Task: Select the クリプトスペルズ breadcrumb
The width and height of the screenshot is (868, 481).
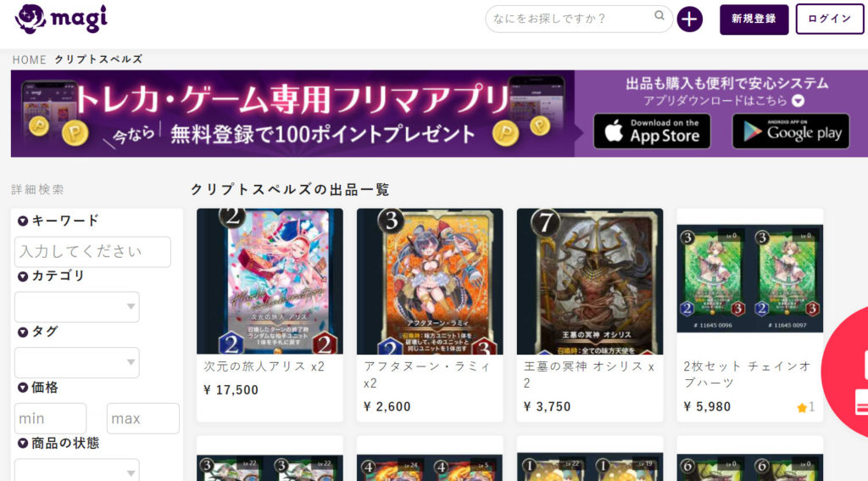Action: 98,59
